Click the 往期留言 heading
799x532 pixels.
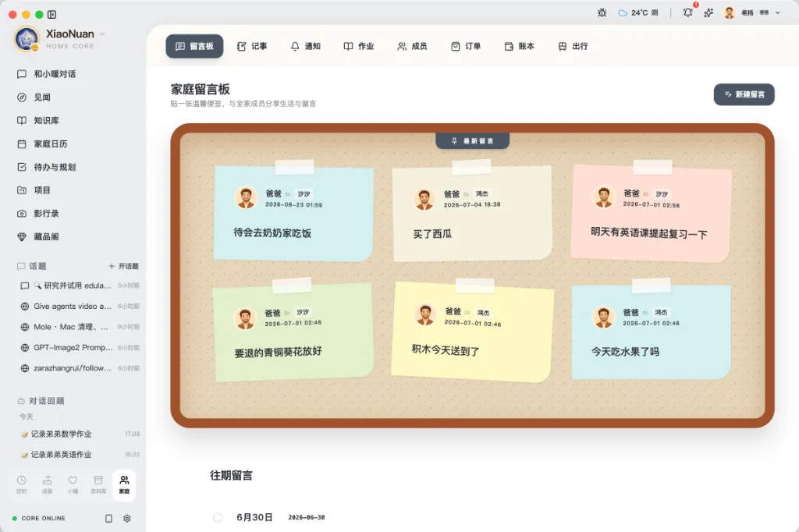point(231,475)
